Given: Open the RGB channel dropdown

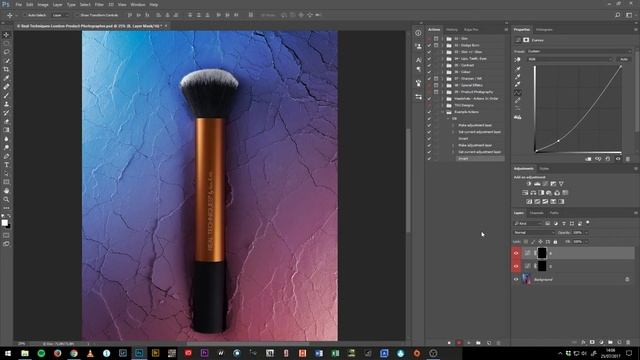Looking at the screenshot, I should click(x=570, y=60).
